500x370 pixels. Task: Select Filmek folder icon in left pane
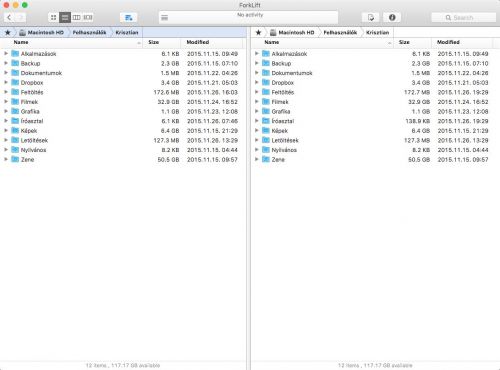(15, 102)
